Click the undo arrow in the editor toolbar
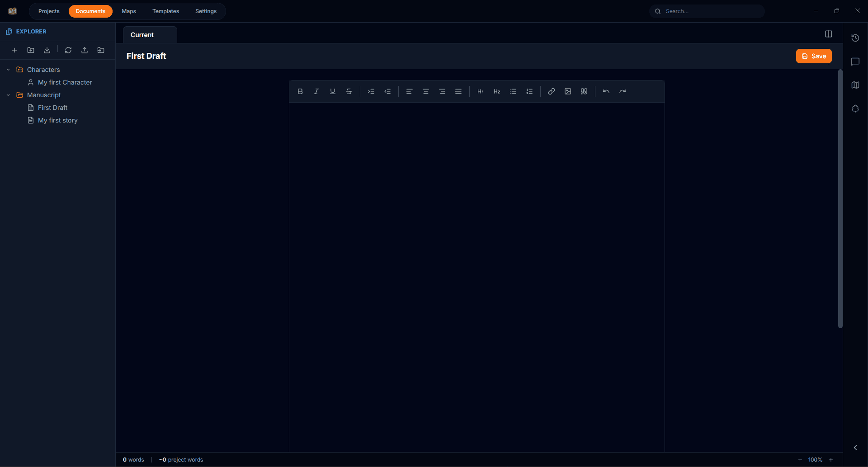This screenshot has width=868, height=467. click(x=606, y=91)
